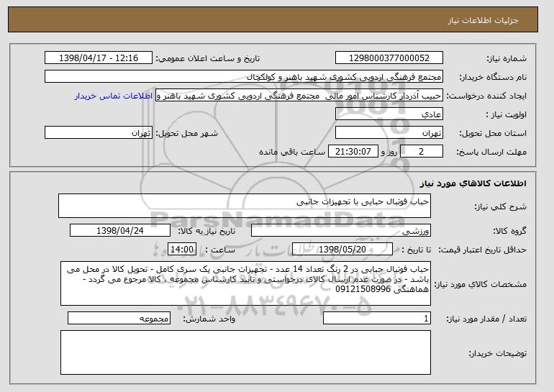
Task: Click the label تا تاریخ
Action: [x=416, y=250]
